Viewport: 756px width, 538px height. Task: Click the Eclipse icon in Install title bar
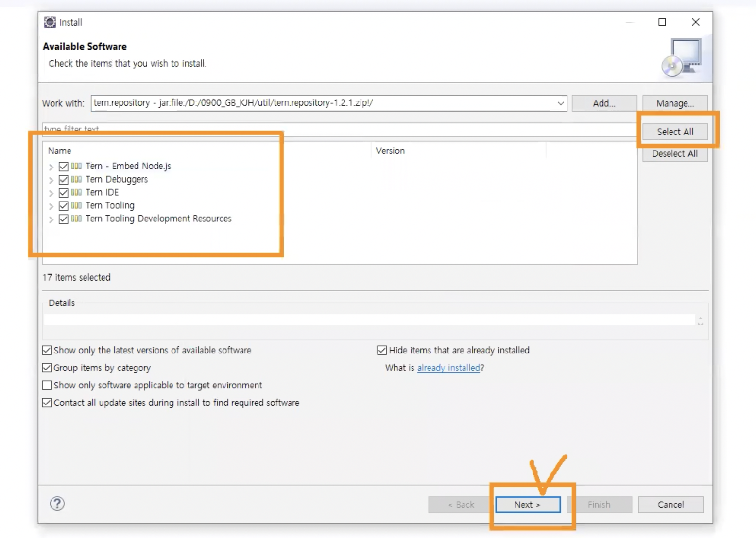50,22
